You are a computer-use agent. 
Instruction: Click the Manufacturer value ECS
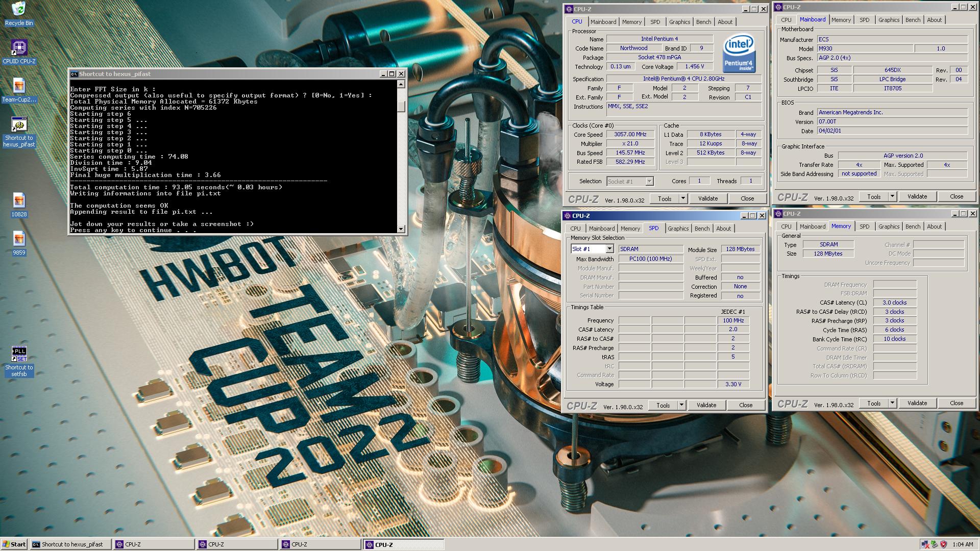coord(892,39)
